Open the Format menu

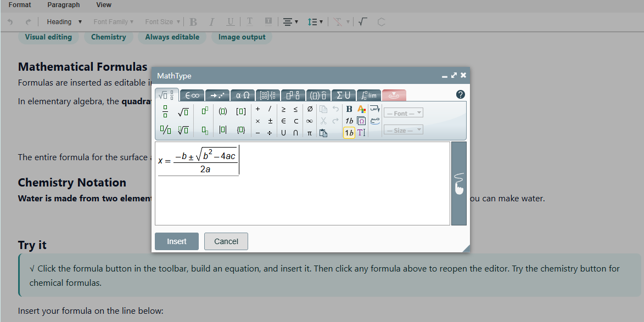(x=20, y=5)
